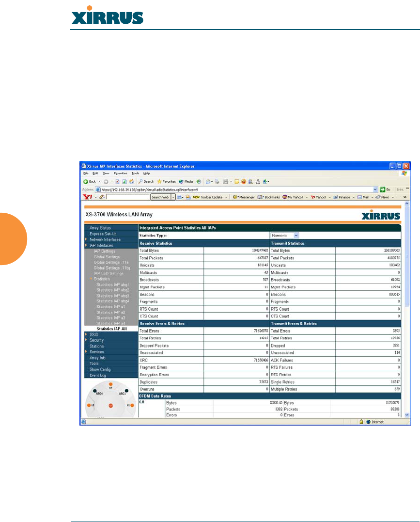Click the orange Messenger face icon in toolbar
Viewport: 420px width, 522px height.
click(244, 181)
